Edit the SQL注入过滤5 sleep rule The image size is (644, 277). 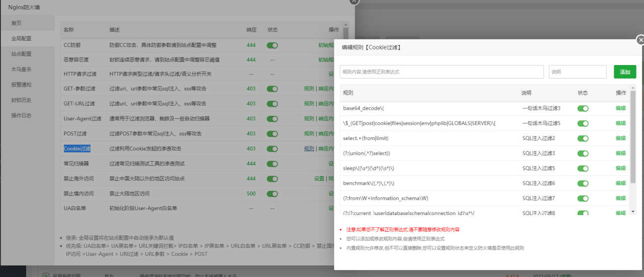(620, 168)
